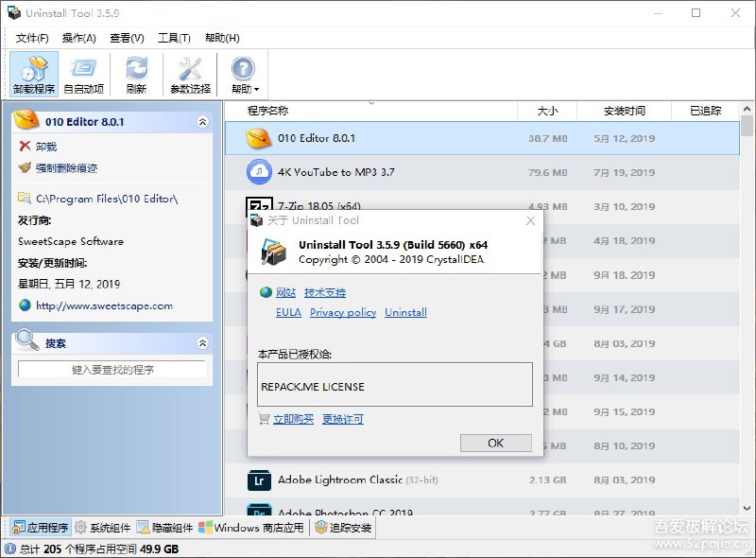Click the OK button in the about dialog
Image resolution: width=756 pixels, height=558 pixels.
tap(495, 442)
